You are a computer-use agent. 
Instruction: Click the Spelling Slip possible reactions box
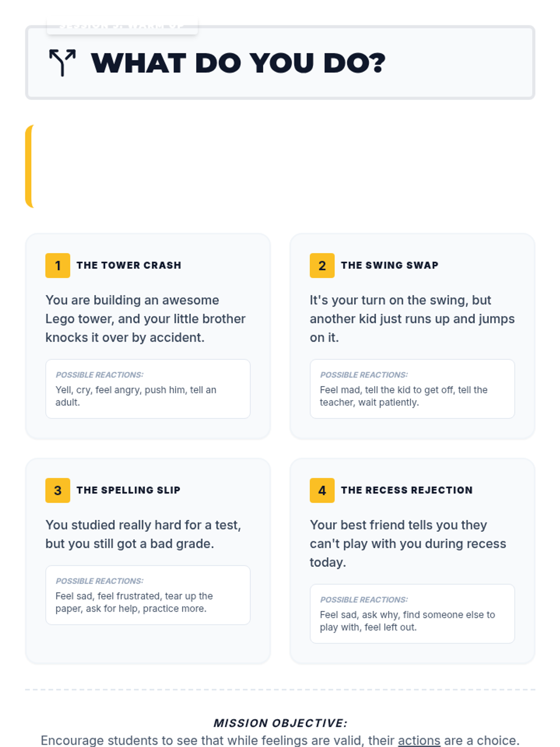[x=148, y=595]
